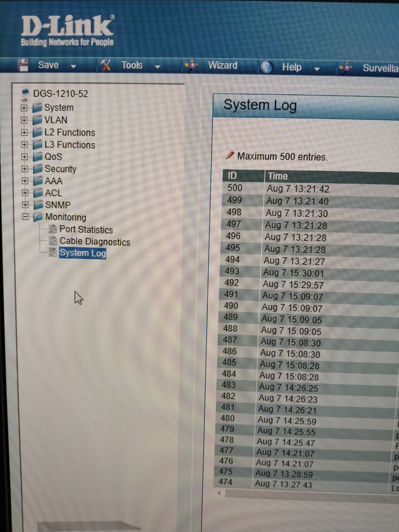Click the D-Link logo
Viewport: 399px width, 532px height.
pos(67,31)
